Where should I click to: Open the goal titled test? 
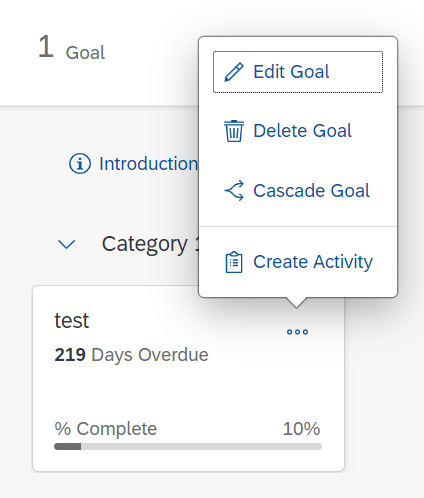[x=72, y=320]
